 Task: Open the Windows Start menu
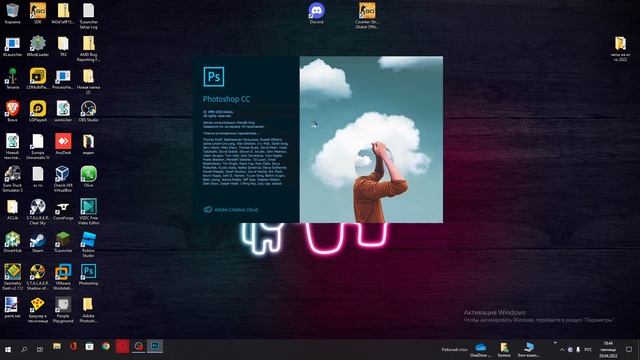[x=8, y=349]
